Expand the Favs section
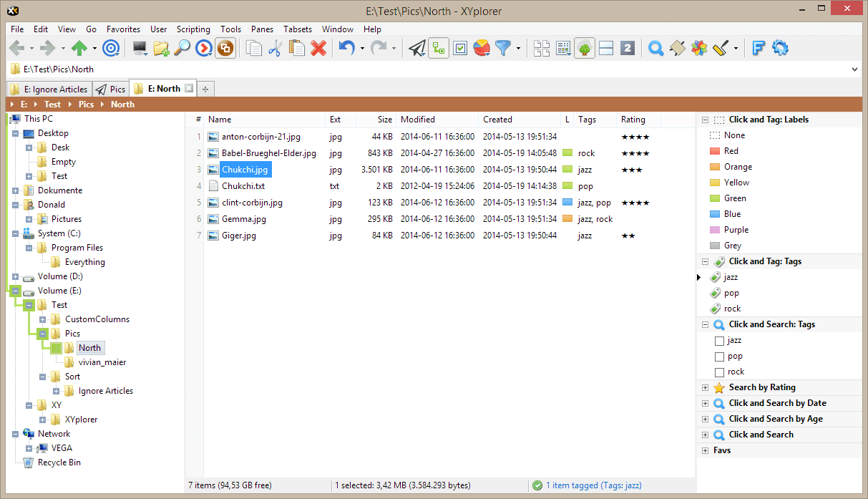Image resolution: width=868 pixels, height=499 pixels. pos(705,450)
